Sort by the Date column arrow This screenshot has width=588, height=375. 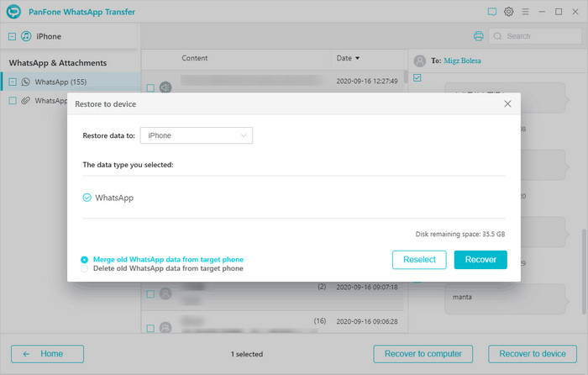coord(357,58)
